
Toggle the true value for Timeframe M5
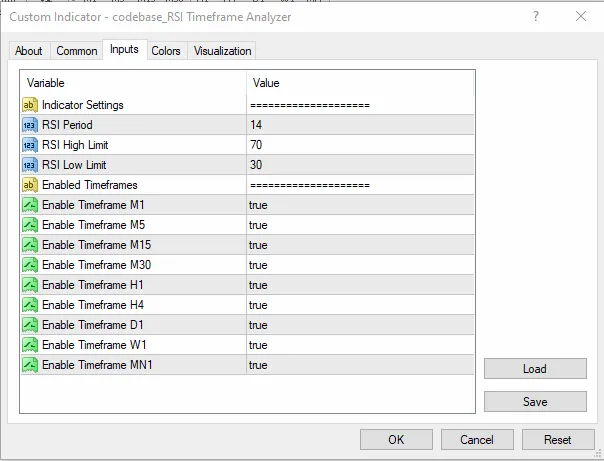(258, 225)
